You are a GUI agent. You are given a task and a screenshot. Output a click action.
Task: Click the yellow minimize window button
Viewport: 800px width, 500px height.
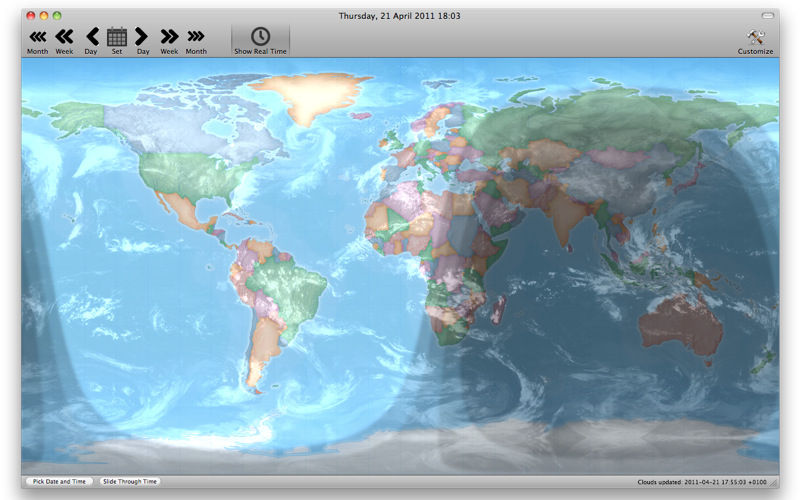tap(44, 17)
